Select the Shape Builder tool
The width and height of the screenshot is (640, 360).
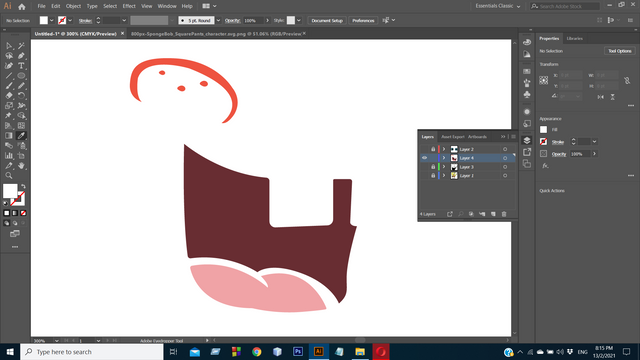pos(21,116)
